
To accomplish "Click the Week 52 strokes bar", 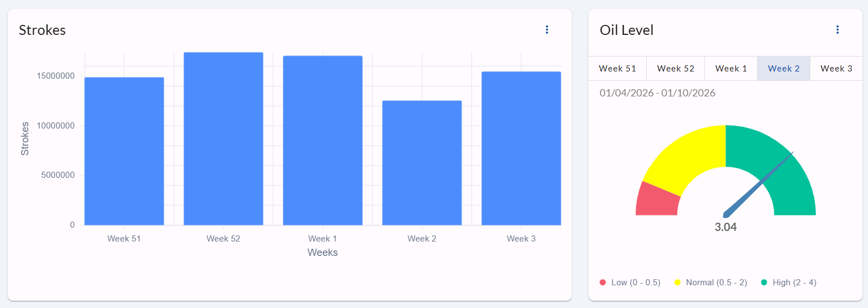I will (224, 139).
